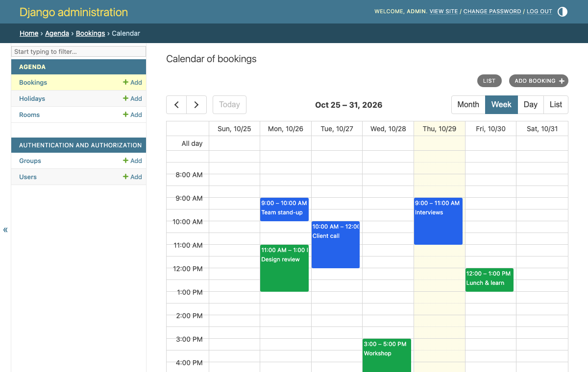Open the Change Password link
The image size is (588, 372).
pos(492,11)
